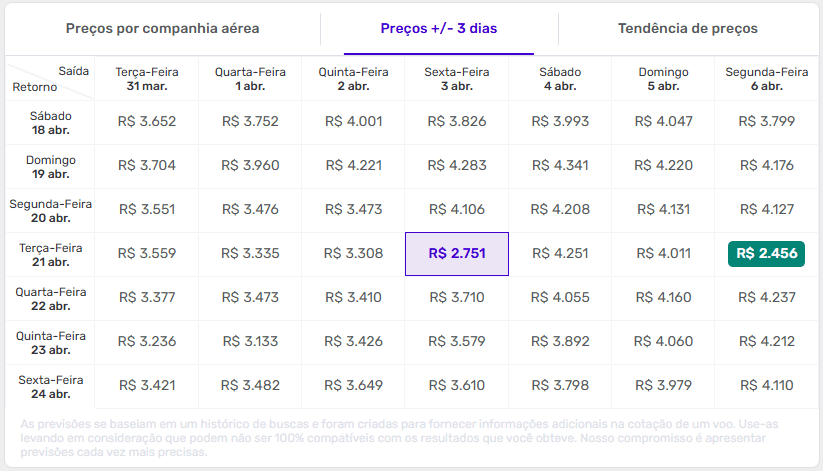The height and width of the screenshot is (471, 823).
Task: Click the Sexta-Feira 3 abr. departure header
Action: [456, 79]
